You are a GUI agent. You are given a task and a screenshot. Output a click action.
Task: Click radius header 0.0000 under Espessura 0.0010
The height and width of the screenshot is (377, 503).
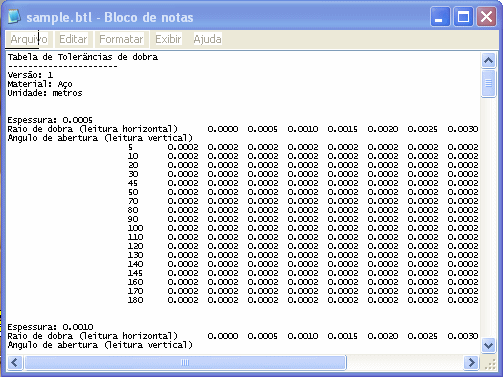223,336
